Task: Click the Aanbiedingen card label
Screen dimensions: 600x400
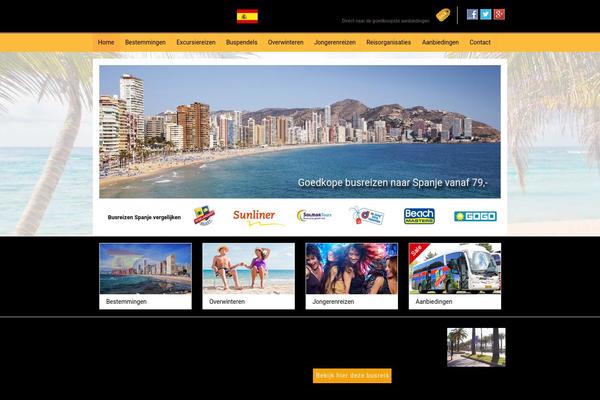Action: tap(434, 302)
